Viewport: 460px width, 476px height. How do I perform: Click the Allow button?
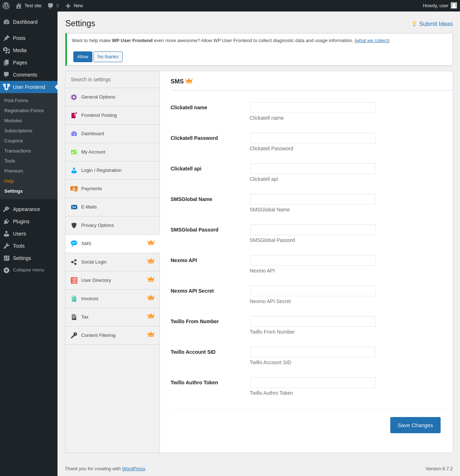tap(83, 57)
